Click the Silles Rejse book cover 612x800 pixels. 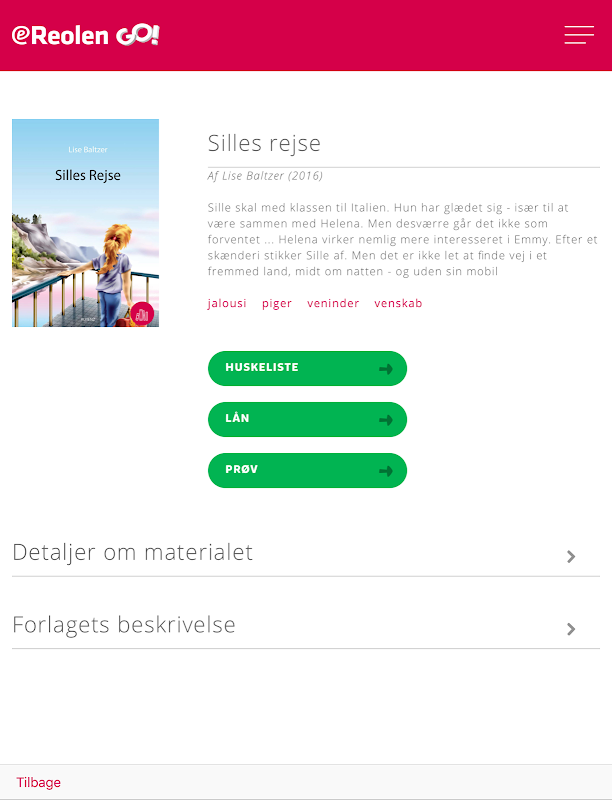[85, 223]
